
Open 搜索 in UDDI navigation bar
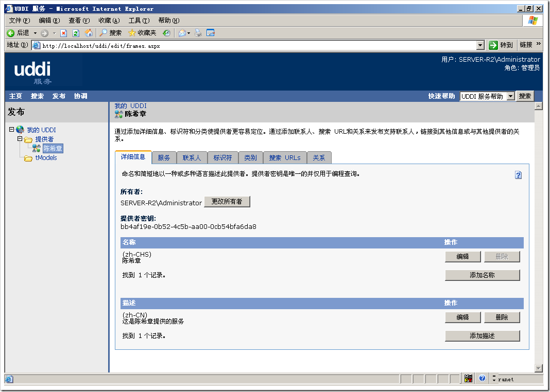click(x=37, y=96)
